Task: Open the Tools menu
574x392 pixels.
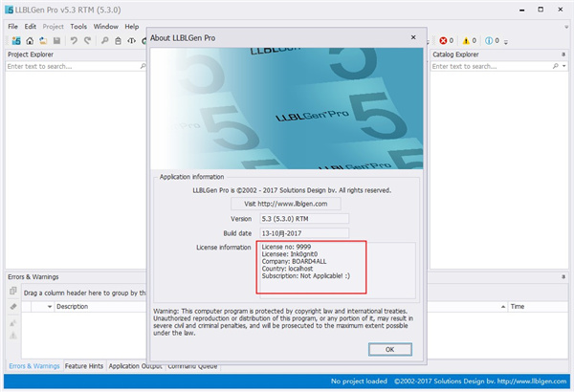Action: click(x=78, y=27)
